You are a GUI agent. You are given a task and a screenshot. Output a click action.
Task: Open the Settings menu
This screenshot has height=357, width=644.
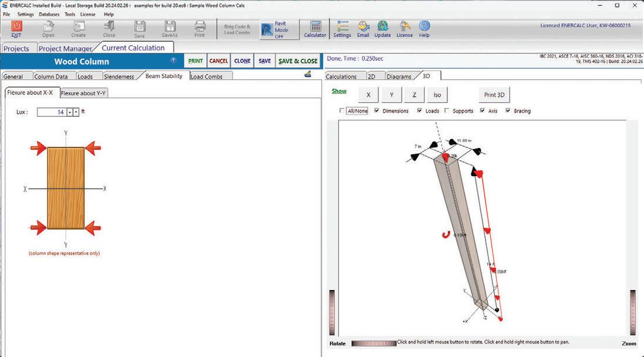(x=25, y=14)
